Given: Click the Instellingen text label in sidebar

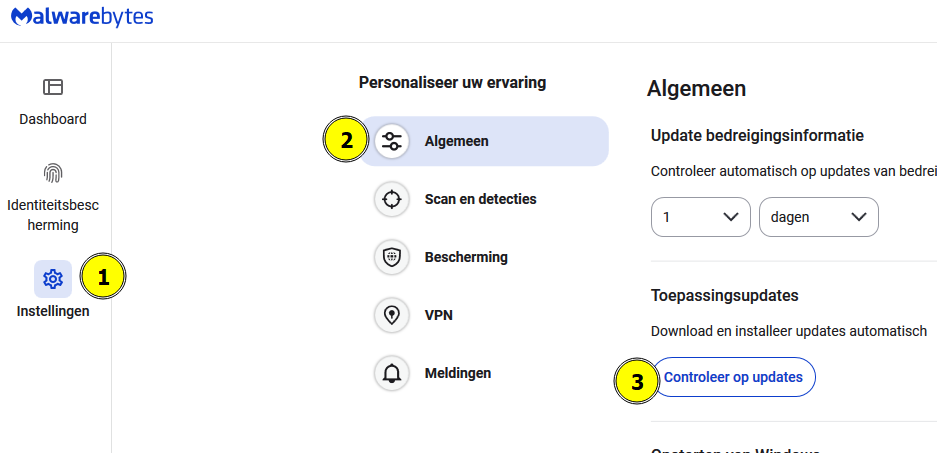Looking at the screenshot, I should [x=53, y=311].
